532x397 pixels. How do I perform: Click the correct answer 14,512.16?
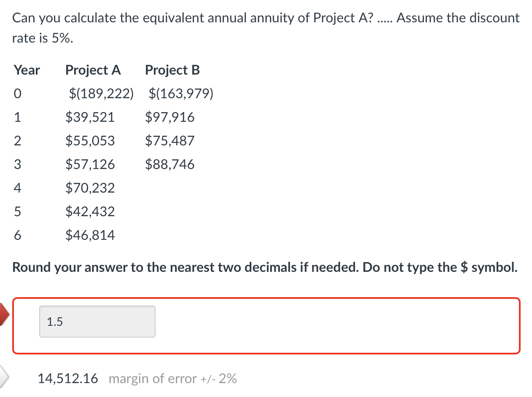point(67,378)
